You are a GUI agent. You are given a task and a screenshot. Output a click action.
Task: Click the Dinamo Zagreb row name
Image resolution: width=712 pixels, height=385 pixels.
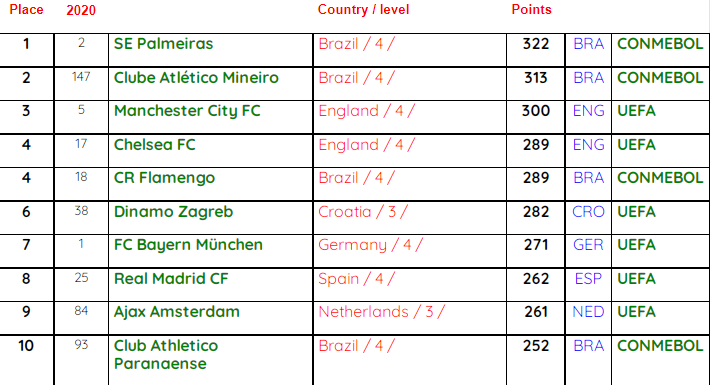173,212
